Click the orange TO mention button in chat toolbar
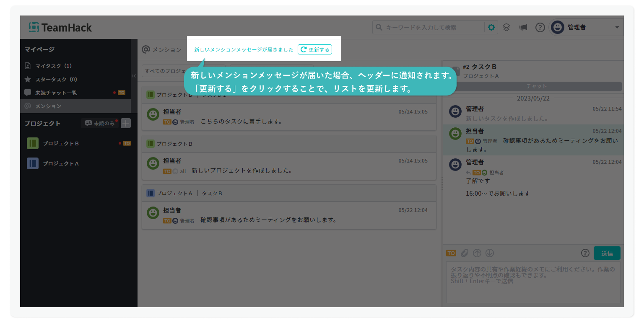This screenshot has height=323, width=644. [451, 253]
